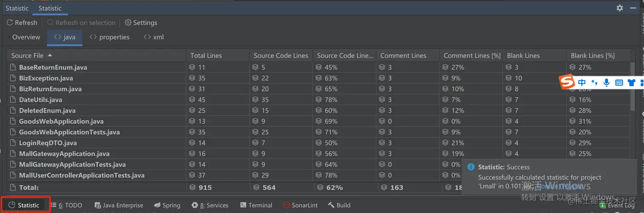Sort by the Total Lines column header
644x213 pixels.
click(x=218, y=55)
